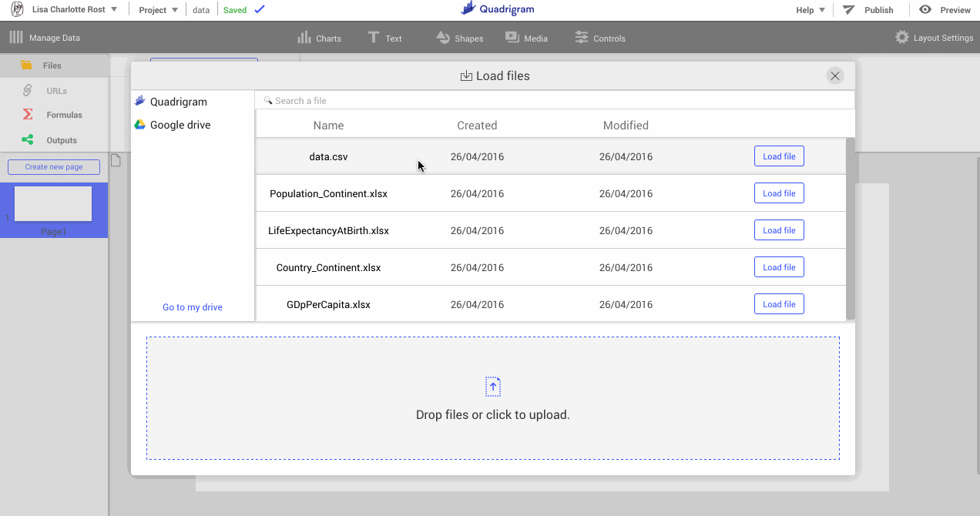Screen dimensions: 980x516
Task: Sort by the Modified column header
Action: click(x=626, y=126)
